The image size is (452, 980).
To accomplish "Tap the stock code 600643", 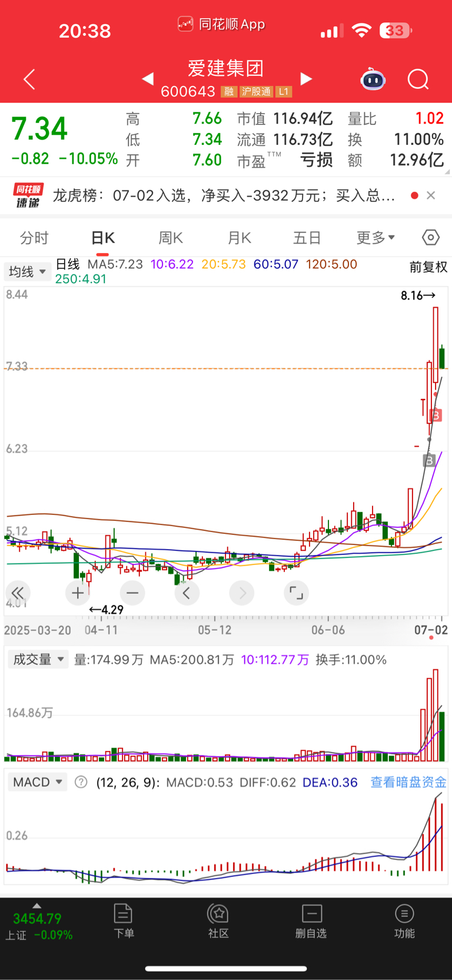I will tap(188, 91).
